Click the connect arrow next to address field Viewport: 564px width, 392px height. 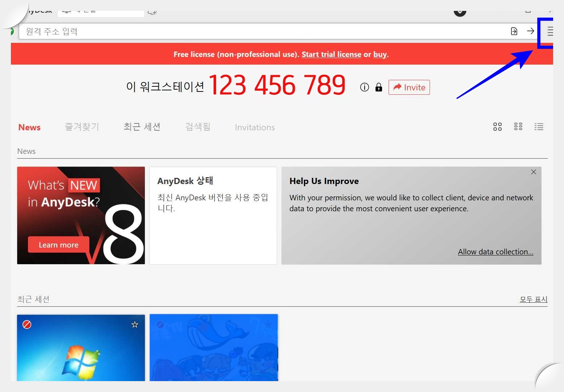point(531,31)
